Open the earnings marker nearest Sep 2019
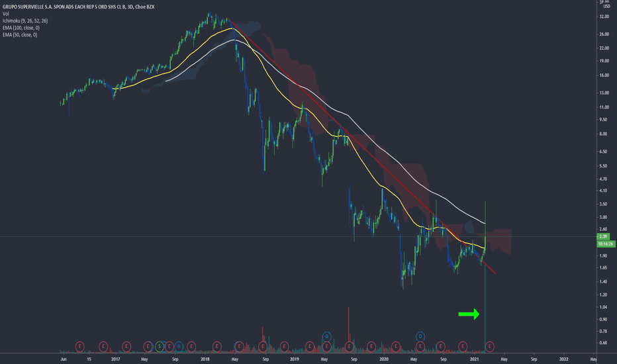This screenshot has width=617, height=364. pos(349,347)
